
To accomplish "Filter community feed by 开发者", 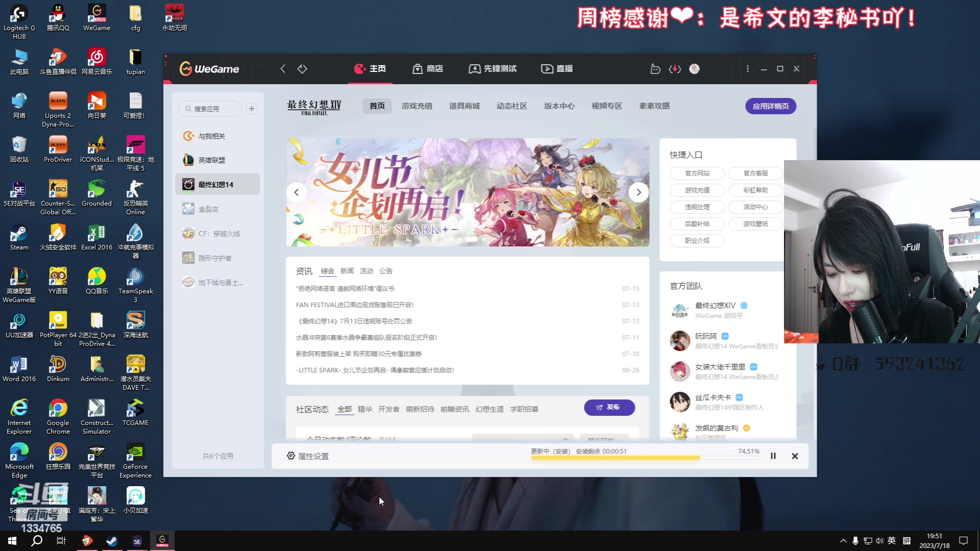I will pos(389,409).
